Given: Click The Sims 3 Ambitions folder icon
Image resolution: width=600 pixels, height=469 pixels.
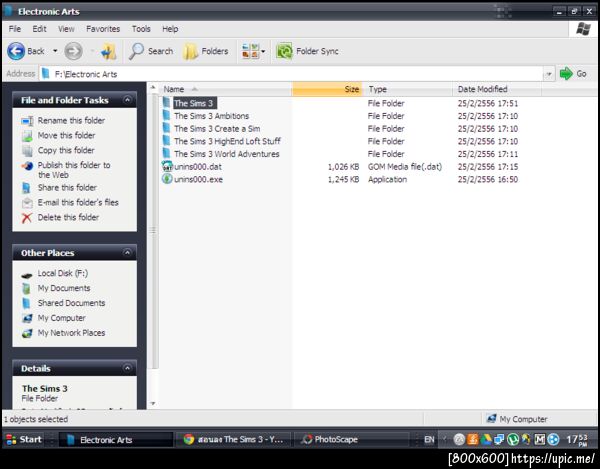Looking at the screenshot, I should [x=166, y=116].
